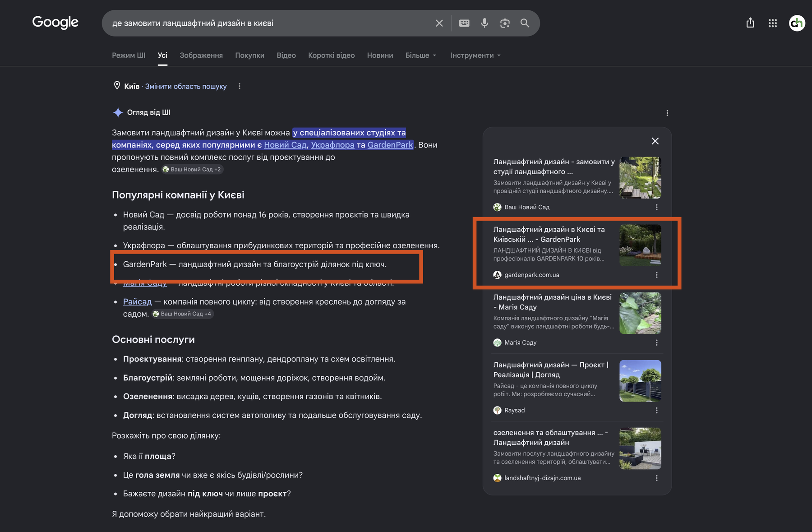Click the share icon at top right
The height and width of the screenshot is (532, 812).
point(750,23)
